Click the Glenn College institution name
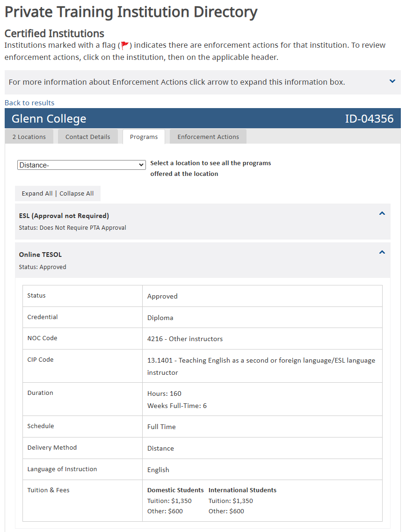This screenshot has height=532, width=406. (x=49, y=119)
